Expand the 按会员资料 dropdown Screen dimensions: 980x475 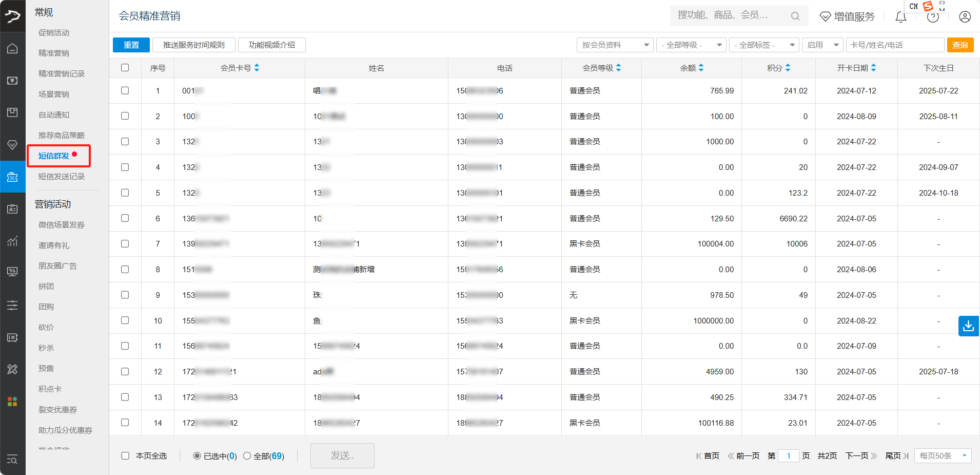(615, 45)
